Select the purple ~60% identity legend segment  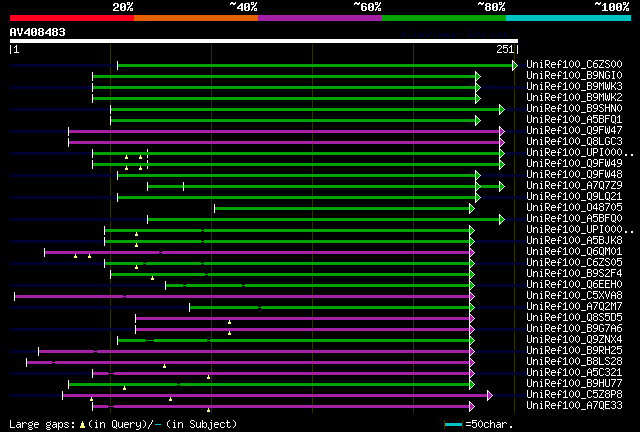[x=320, y=18]
